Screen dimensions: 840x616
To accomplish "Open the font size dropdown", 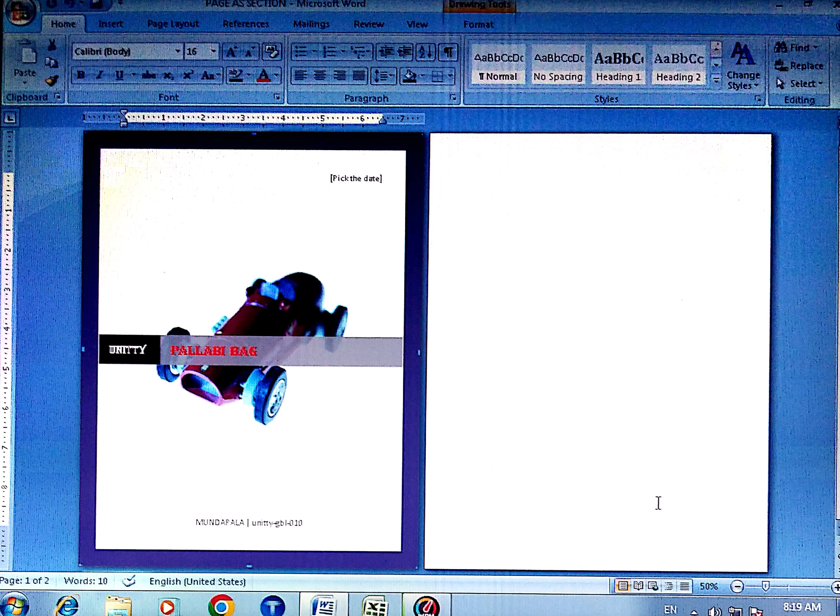I will coord(213,51).
